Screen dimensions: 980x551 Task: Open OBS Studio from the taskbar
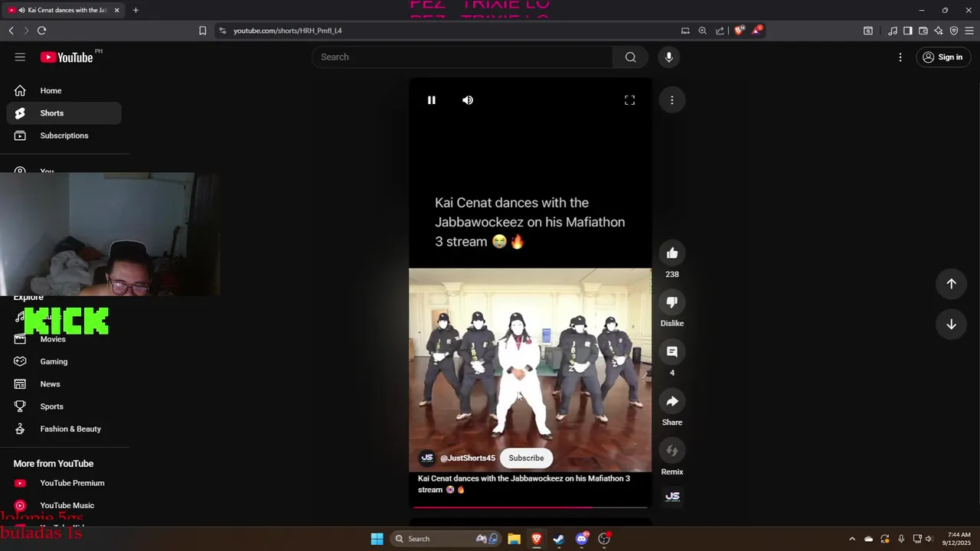604,539
